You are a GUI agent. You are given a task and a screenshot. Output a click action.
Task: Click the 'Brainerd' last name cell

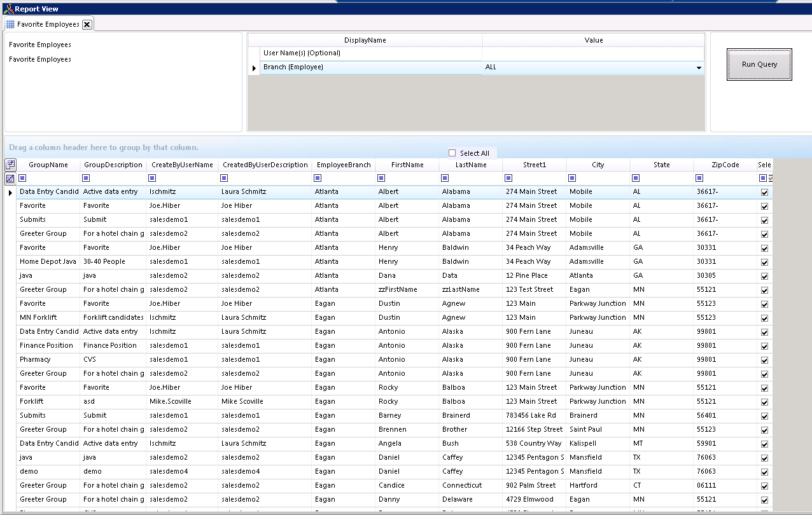(x=471, y=416)
